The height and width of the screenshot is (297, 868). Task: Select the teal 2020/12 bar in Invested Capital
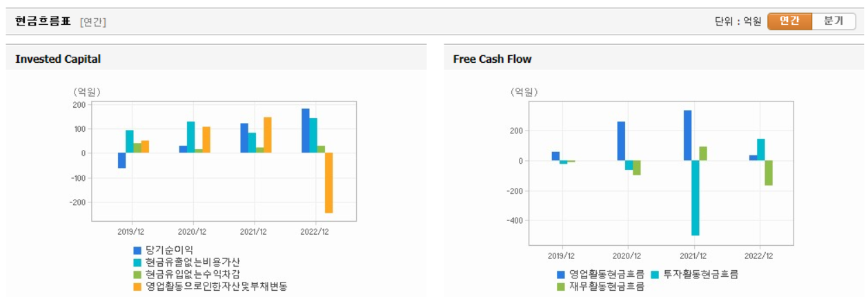(190, 137)
